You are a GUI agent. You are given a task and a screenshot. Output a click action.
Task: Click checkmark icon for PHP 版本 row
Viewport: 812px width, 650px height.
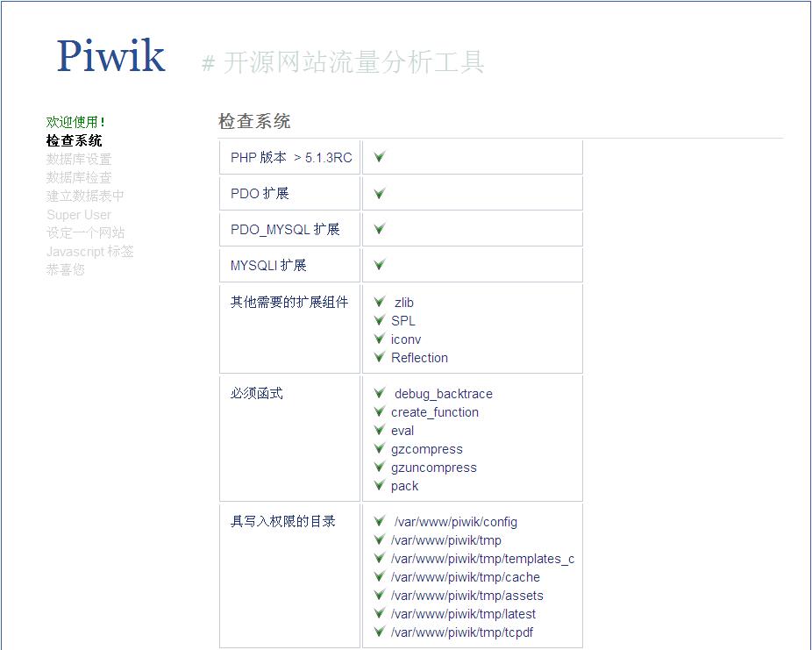(380, 156)
